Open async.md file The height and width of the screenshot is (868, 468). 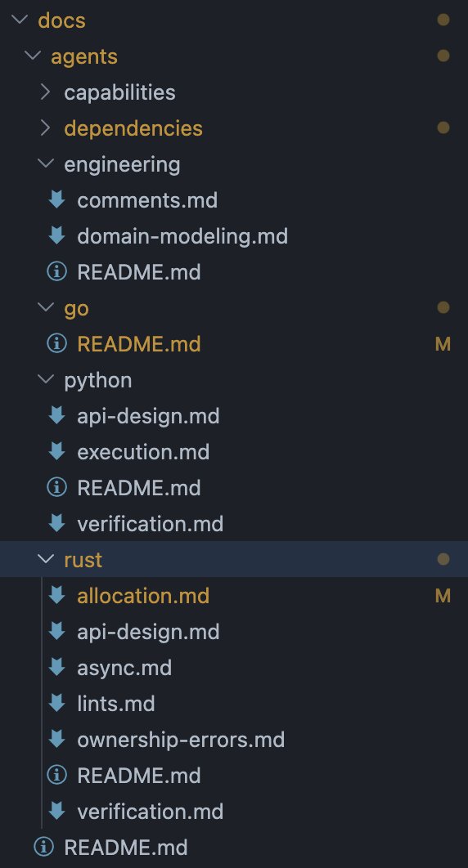(x=124, y=668)
